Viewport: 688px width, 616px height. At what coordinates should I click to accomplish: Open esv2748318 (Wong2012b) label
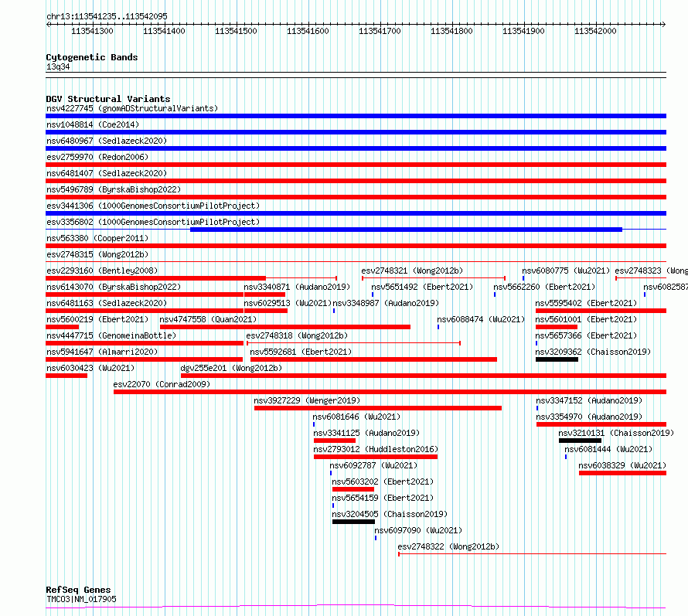(x=297, y=335)
